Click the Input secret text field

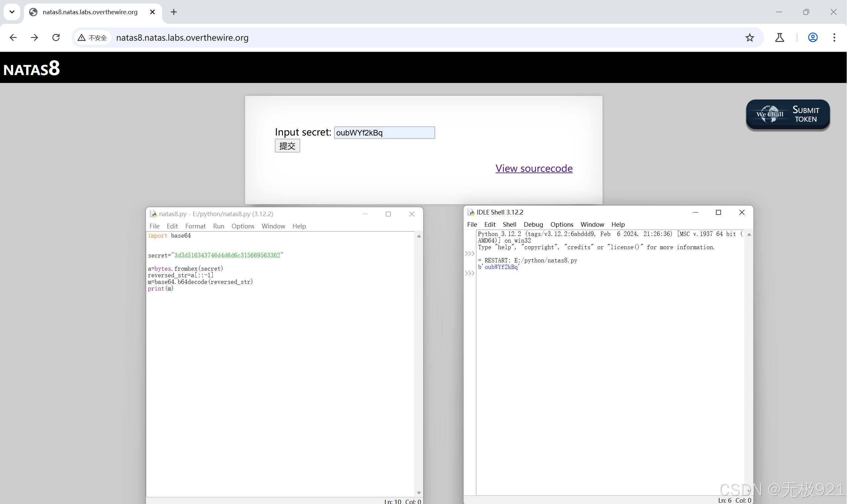point(384,133)
